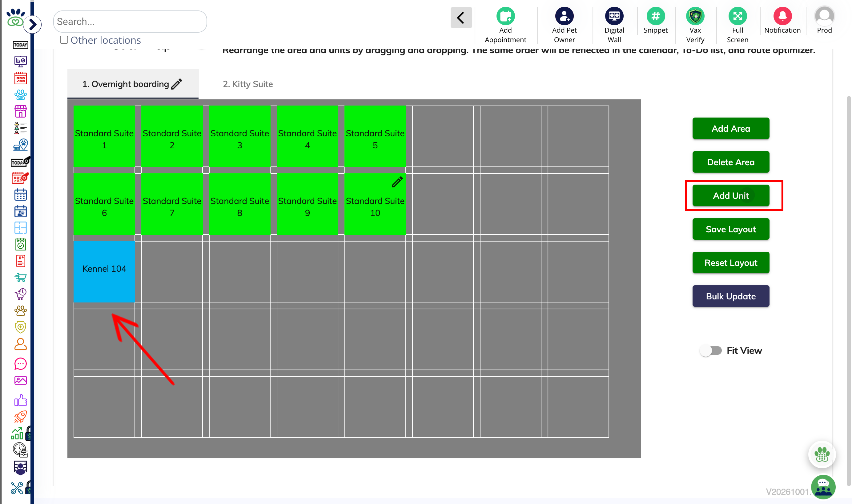Switch to the Kitty Suite tab
This screenshot has height=504, width=852.
point(248,84)
